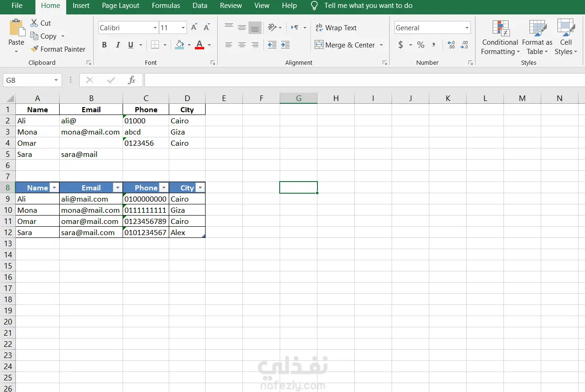Align text right
The width and height of the screenshot is (585, 392).
pyautogui.click(x=255, y=45)
